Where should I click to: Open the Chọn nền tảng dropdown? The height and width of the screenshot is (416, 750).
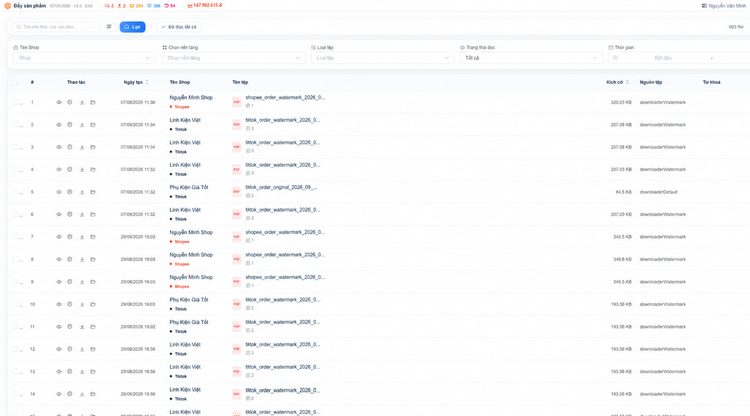[x=233, y=58]
